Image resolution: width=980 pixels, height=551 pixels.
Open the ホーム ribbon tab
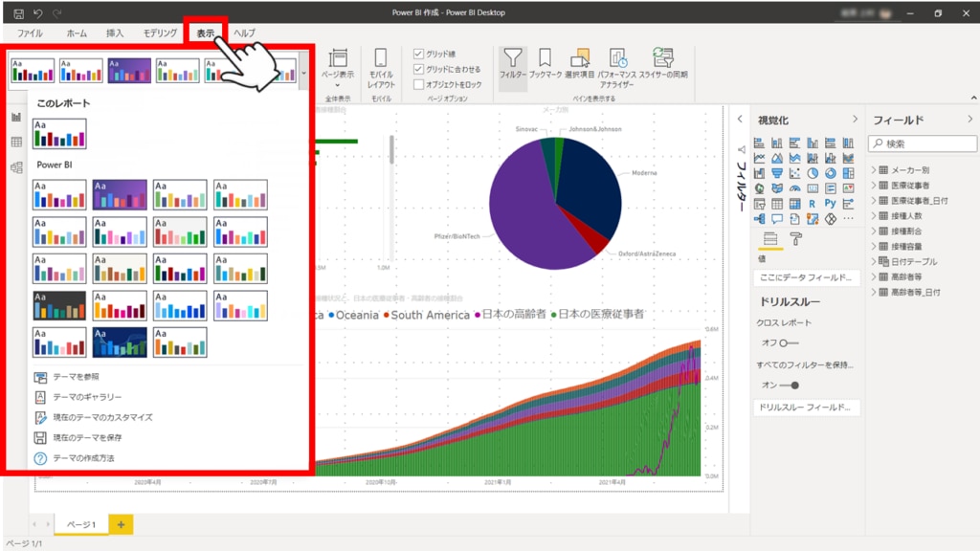tap(77, 33)
